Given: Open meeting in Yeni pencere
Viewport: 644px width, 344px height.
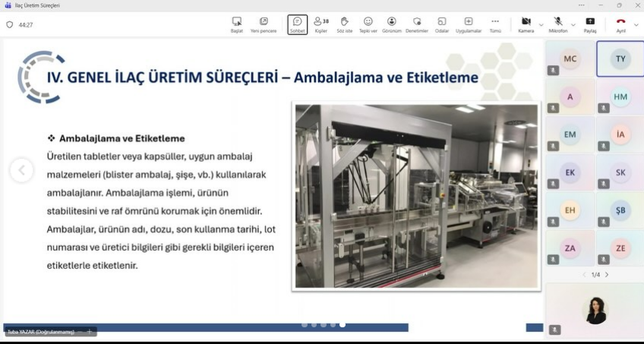Looking at the screenshot, I should [x=264, y=24].
